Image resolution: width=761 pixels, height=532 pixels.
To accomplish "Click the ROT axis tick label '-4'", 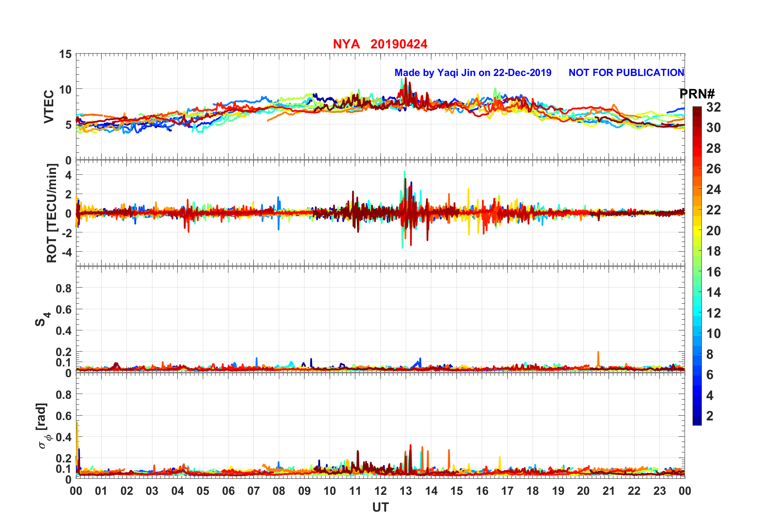I will pos(66,252).
